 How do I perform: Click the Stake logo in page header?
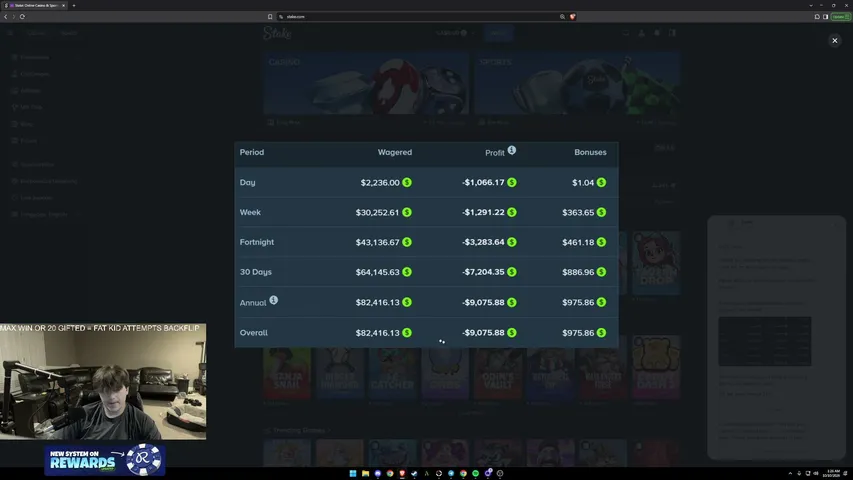[x=277, y=33]
